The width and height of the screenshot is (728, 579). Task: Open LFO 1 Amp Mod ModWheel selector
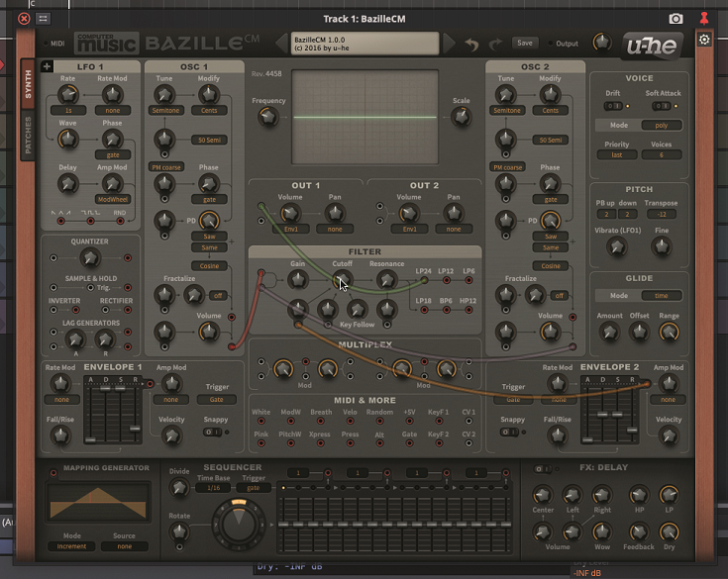tap(113, 200)
